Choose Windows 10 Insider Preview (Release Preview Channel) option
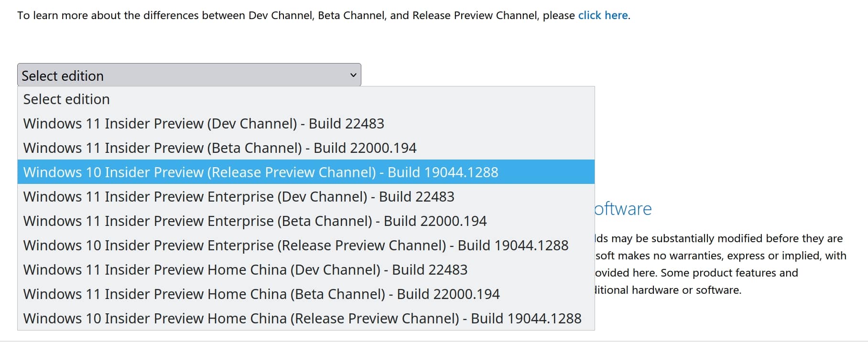This screenshot has width=868, height=342. pos(306,172)
